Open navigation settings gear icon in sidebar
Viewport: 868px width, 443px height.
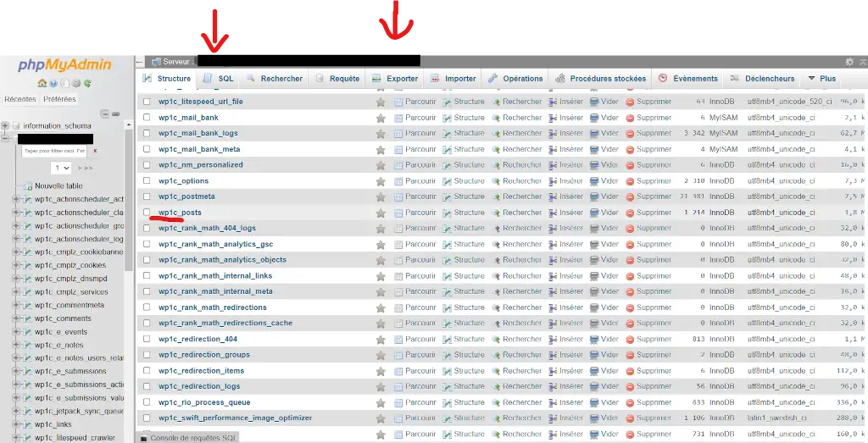(76, 84)
